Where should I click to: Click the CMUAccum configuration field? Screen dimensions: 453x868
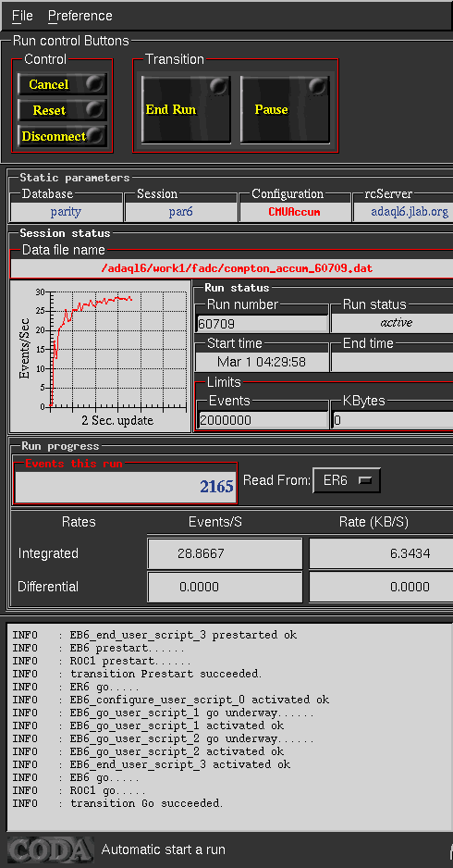[x=294, y=212]
